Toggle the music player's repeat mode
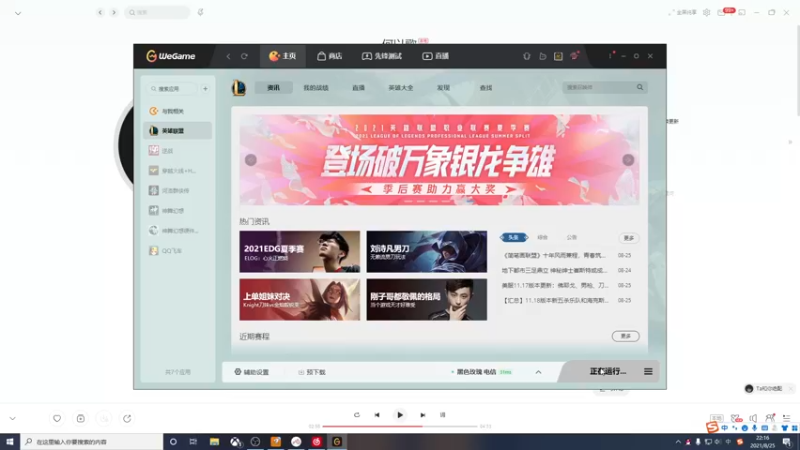This screenshot has width=800, height=450. point(357,415)
